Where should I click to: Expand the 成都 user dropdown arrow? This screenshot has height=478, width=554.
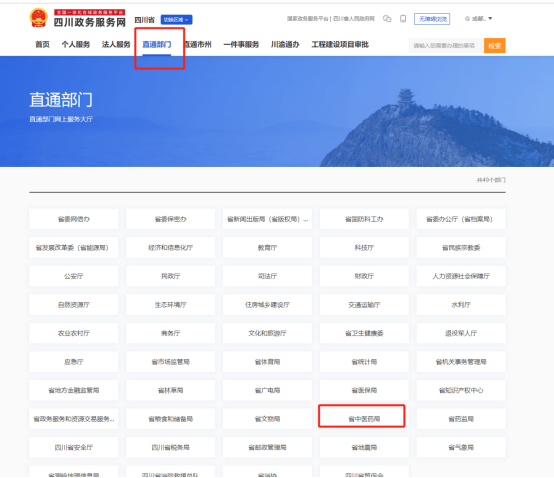(x=490, y=18)
